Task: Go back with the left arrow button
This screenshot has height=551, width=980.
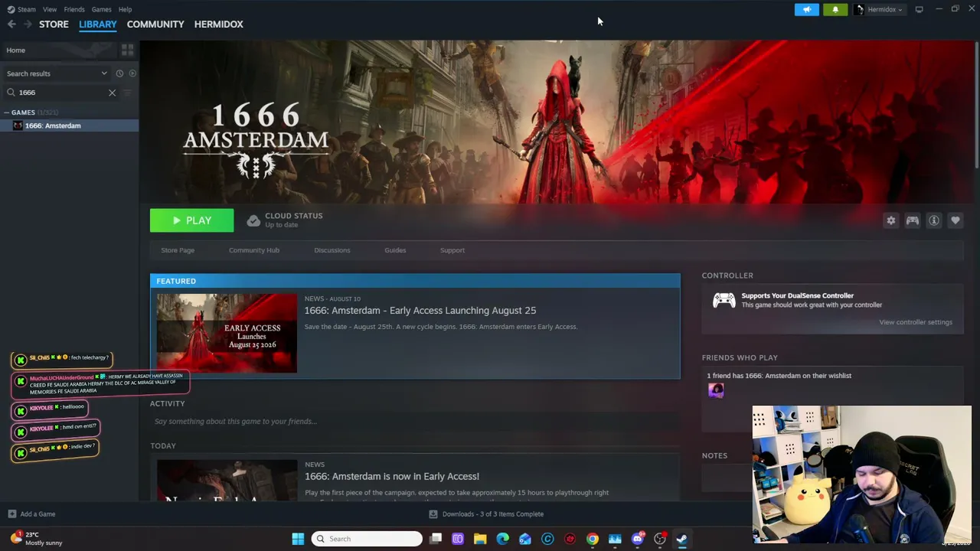Action: (x=11, y=24)
